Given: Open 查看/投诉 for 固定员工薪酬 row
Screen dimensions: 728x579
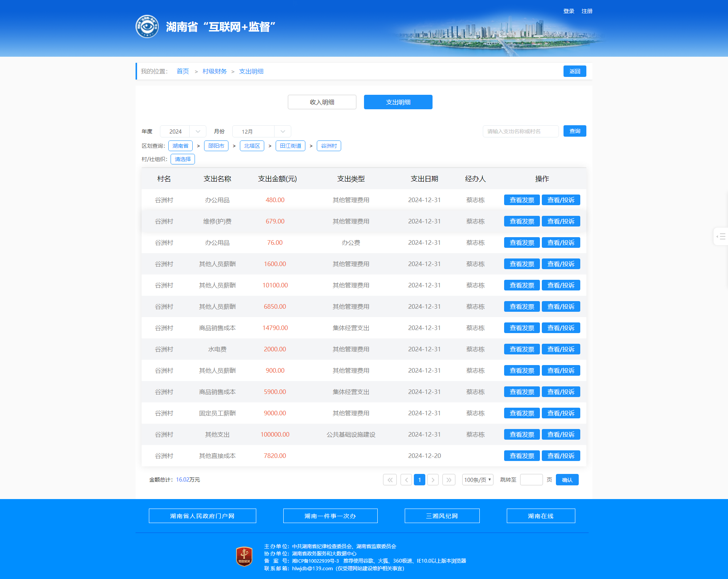Looking at the screenshot, I should [561, 413].
